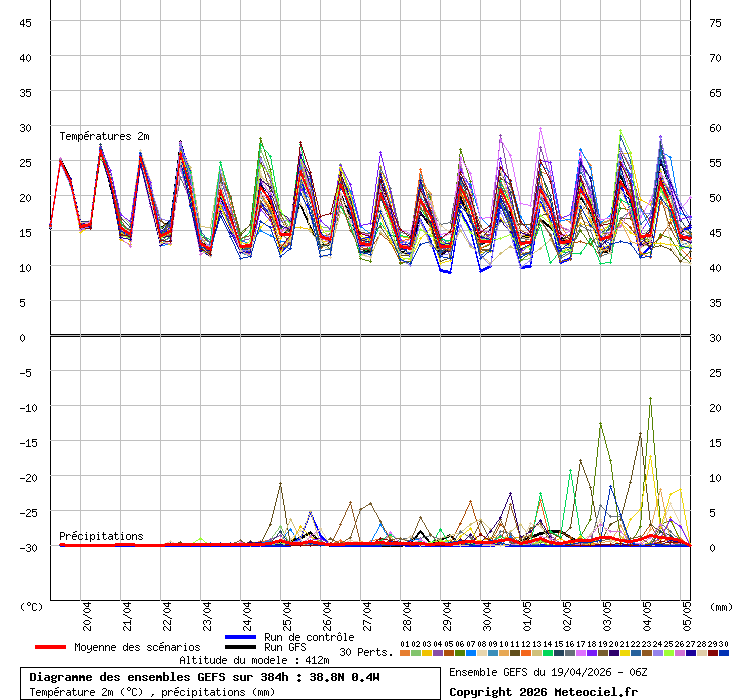Click the 'Précipitations' chart label
The height and width of the screenshot is (700, 740).
(101, 536)
